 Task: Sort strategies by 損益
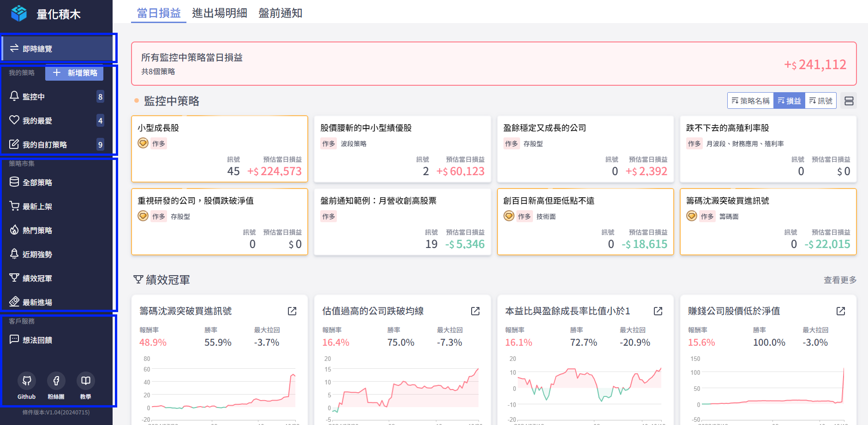coord(789,101)
